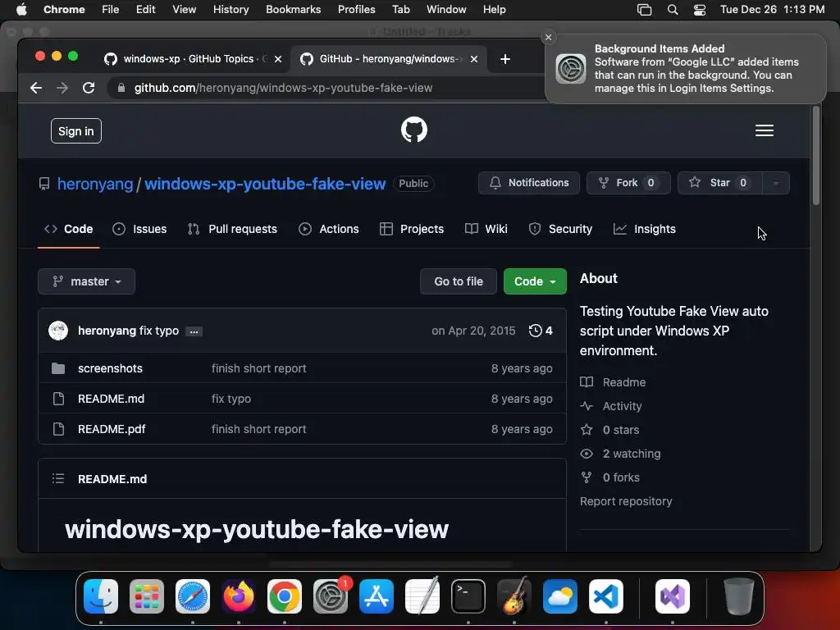This screenshot has width=840, height=630.
Task: Switch to the Issues tab
Action: click(x=139, y=229)
